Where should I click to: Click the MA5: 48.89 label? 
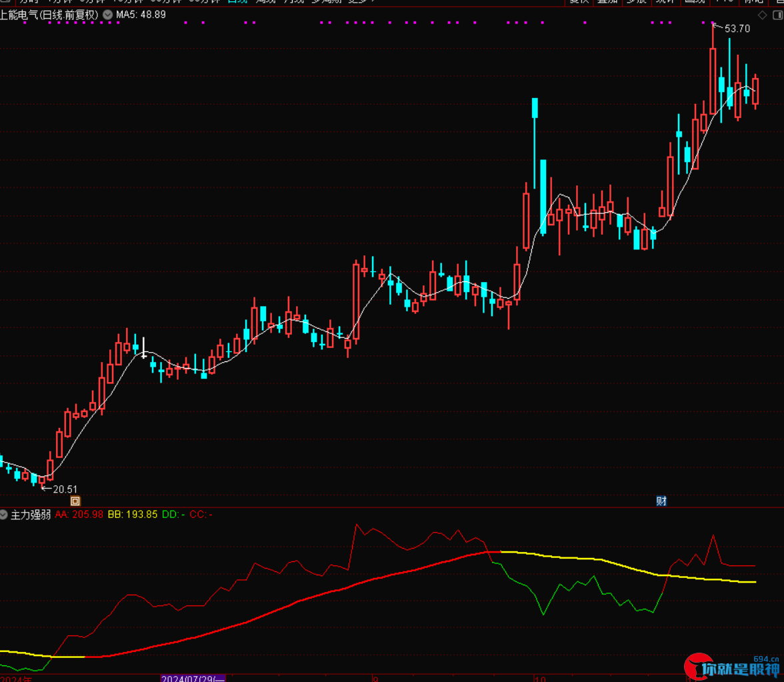pyautogui.click(x=141, y=15)
